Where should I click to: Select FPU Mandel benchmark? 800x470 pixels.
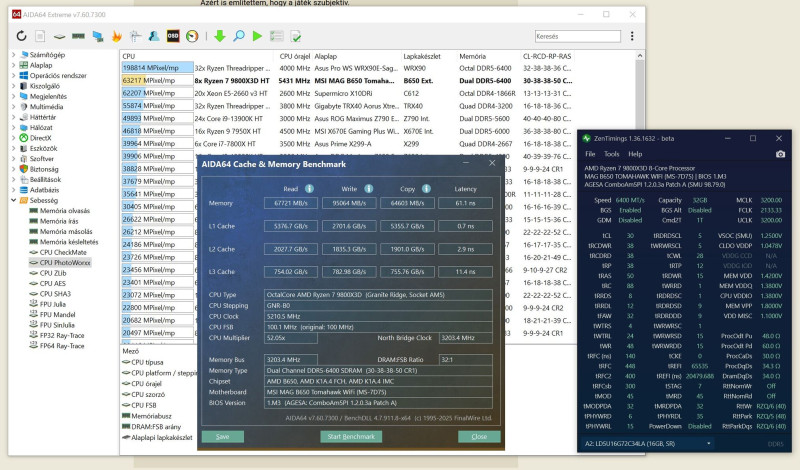[x=57, y=314]
